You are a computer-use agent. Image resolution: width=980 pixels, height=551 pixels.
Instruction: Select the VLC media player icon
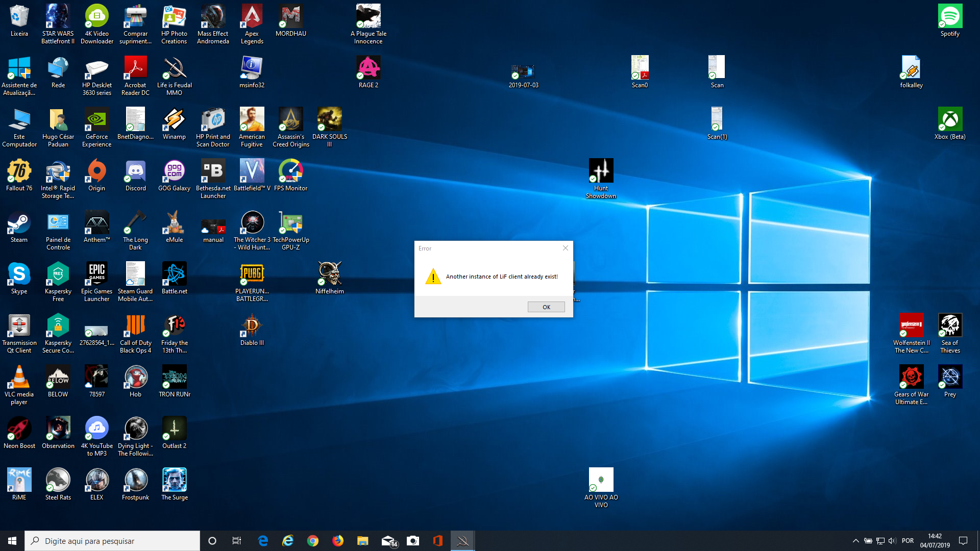(19, 385)
